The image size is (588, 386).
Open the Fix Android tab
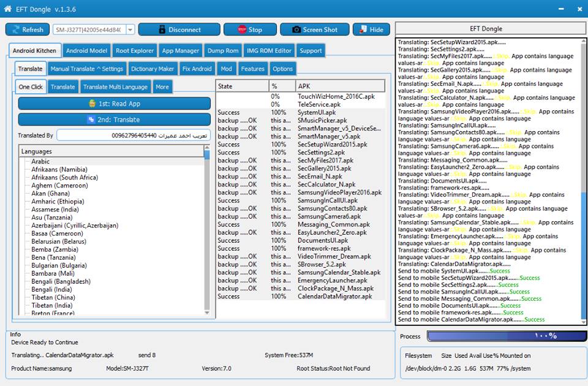[197, 69]
